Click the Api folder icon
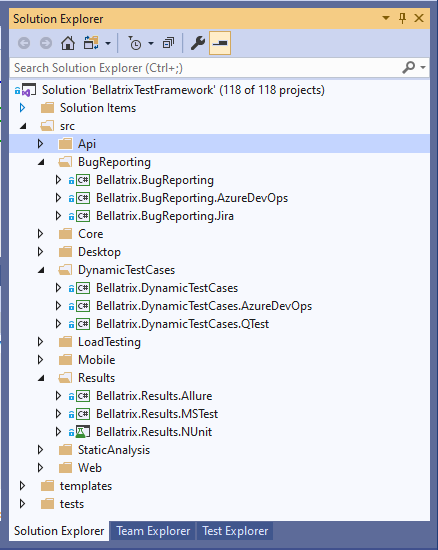Image resolution: width=438 pixels, height=550 pixels. [66, 144]
